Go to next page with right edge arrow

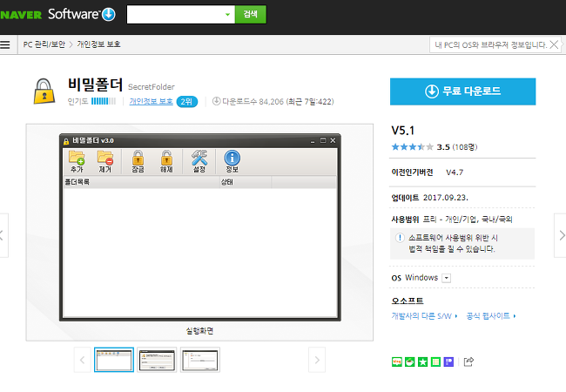[561, 235]
